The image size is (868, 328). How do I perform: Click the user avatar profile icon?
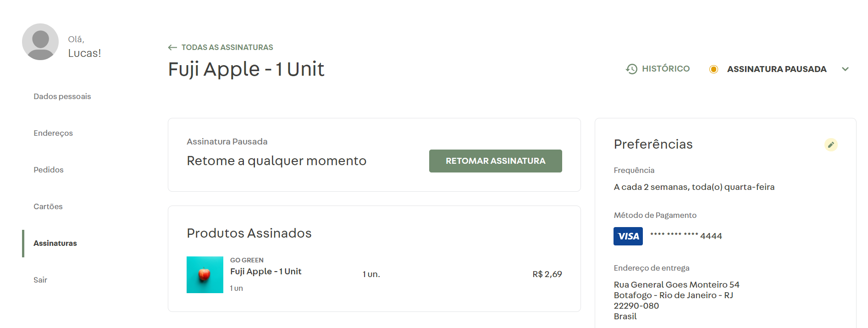[x=40, y=42]
